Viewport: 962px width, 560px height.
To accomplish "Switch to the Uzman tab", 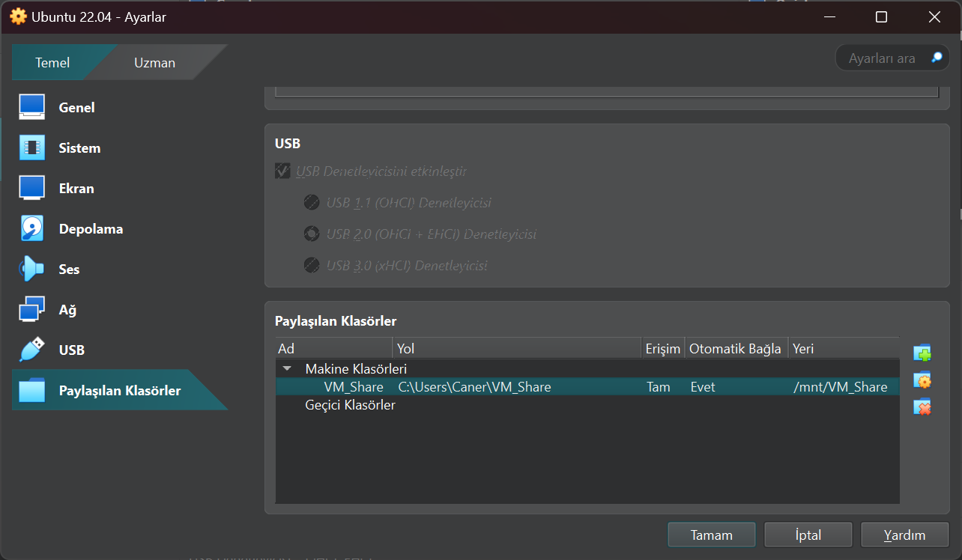I will (x=155, y=63).
